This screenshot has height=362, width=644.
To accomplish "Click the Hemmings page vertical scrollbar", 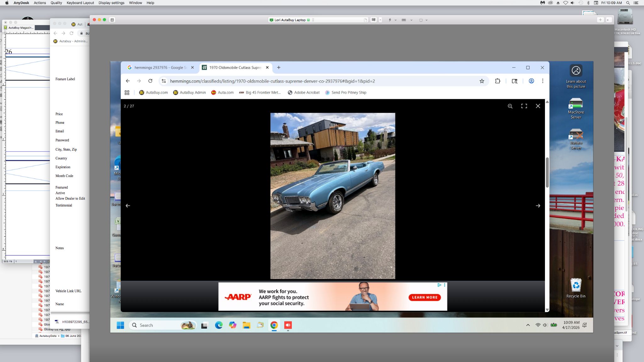I will (547, 173).
